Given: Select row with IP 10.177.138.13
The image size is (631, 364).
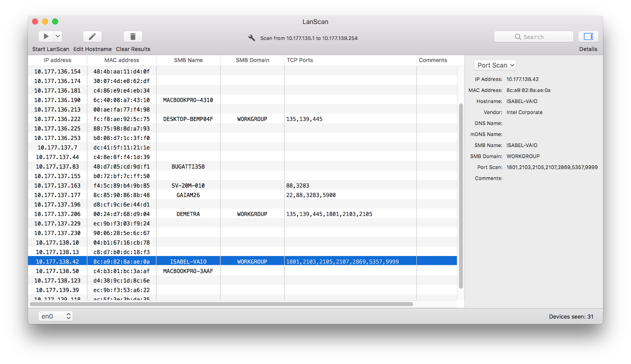Looking at the screenshot, I should (x=243, y=252).
